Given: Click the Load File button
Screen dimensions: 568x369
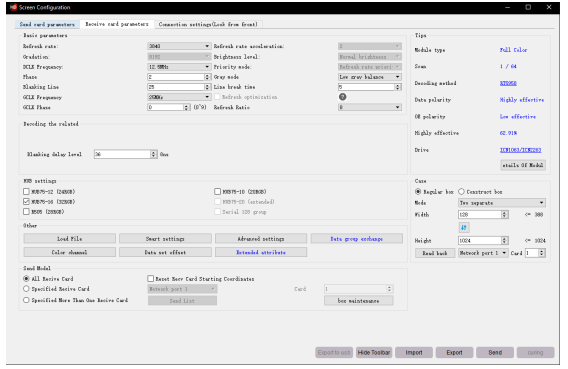Looking at the screenshot, I should (x=70, y=239).
